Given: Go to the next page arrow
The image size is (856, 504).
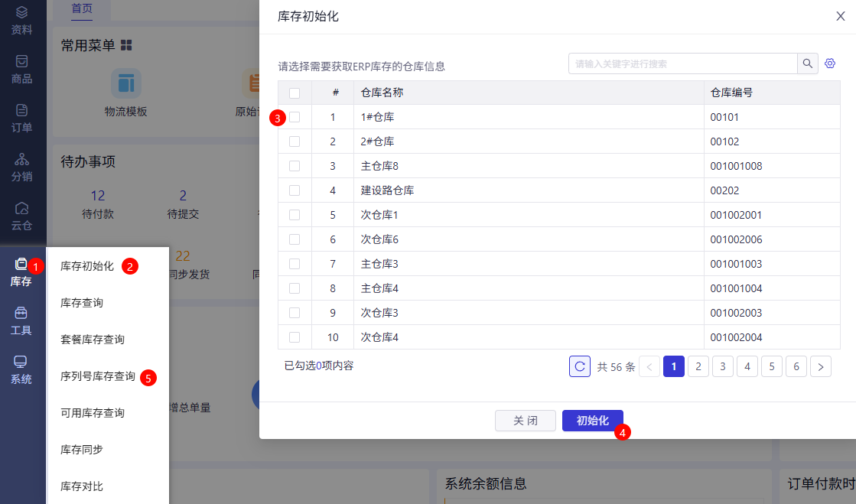Looking at the screenshot, I should (x=821, y=366).
